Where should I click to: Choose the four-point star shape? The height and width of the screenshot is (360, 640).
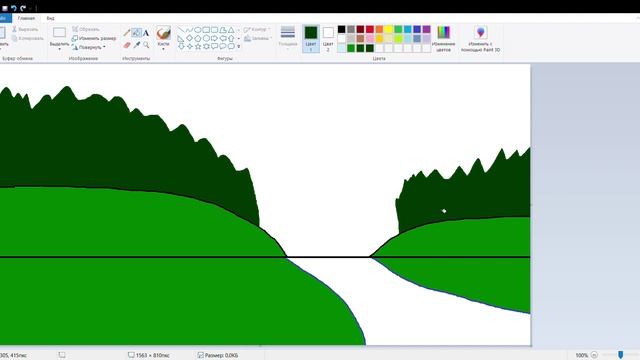pyautogui.click(x=189, y=46)
